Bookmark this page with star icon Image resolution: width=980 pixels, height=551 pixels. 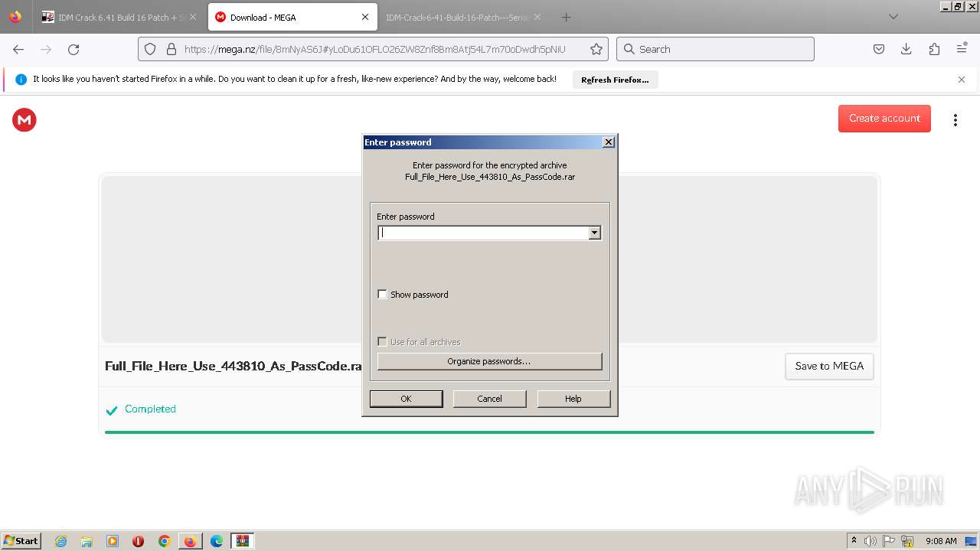(x=596, y=49)
